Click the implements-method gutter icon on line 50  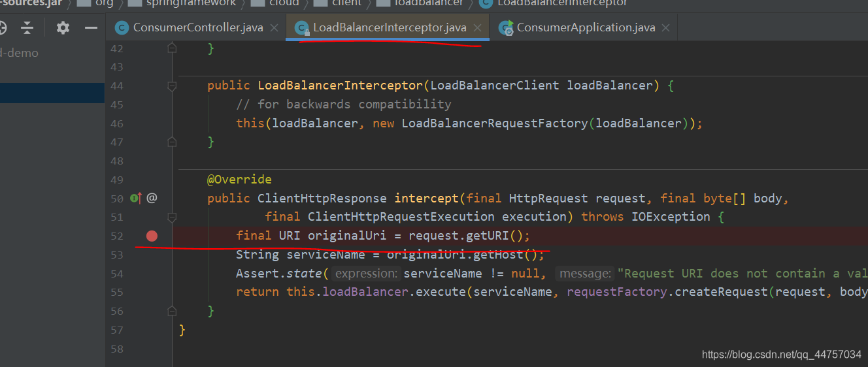coord(136,198)
